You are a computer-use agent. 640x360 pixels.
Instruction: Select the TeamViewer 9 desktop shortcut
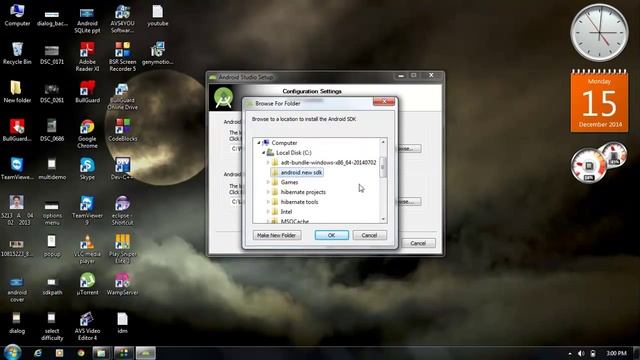tap(87, 211)
